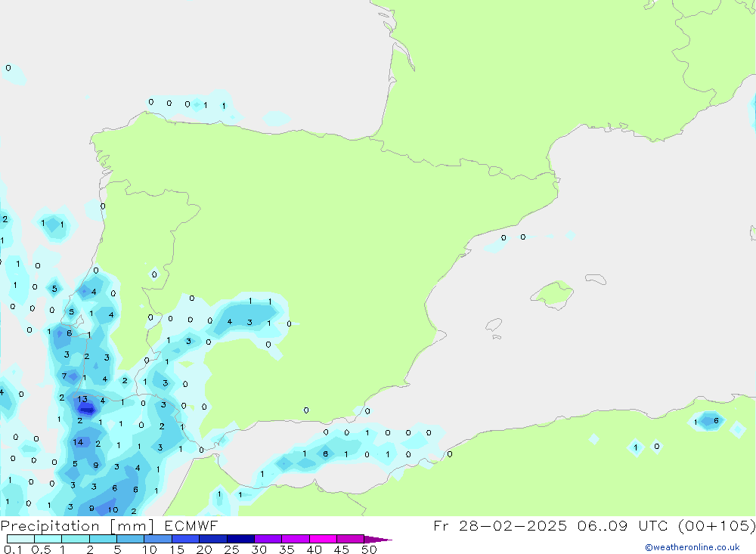Select the 'ECMWF' model label
This screenshot has width=756, height=554.
click(191, 525)
